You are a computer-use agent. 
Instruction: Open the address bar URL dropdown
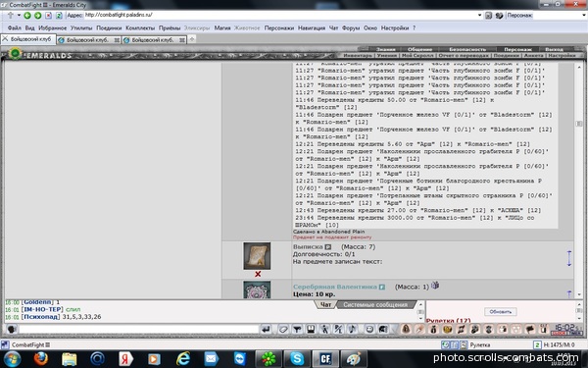tap(479, 16)
